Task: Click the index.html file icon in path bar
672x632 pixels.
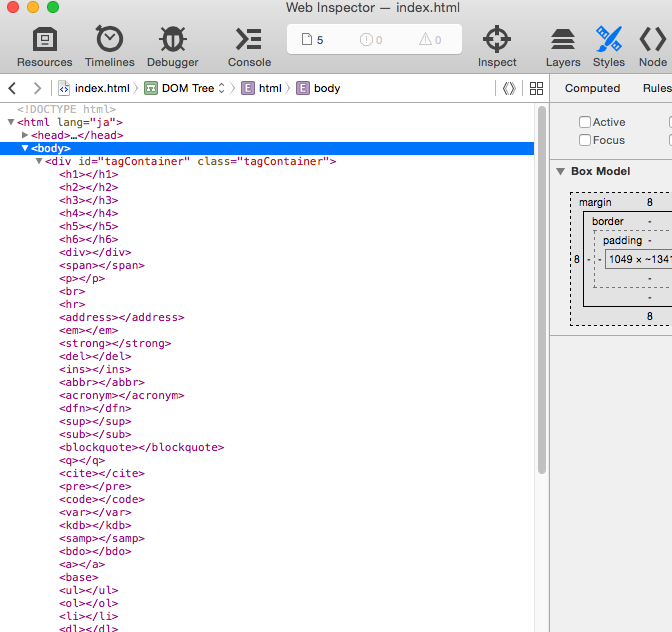Action: [x=64, y=88]
